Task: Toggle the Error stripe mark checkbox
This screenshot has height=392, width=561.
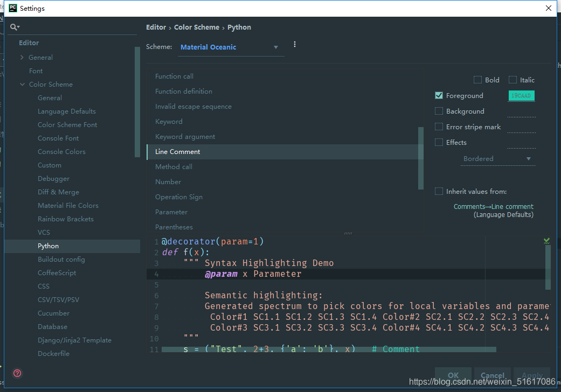Action: point(439,127)
